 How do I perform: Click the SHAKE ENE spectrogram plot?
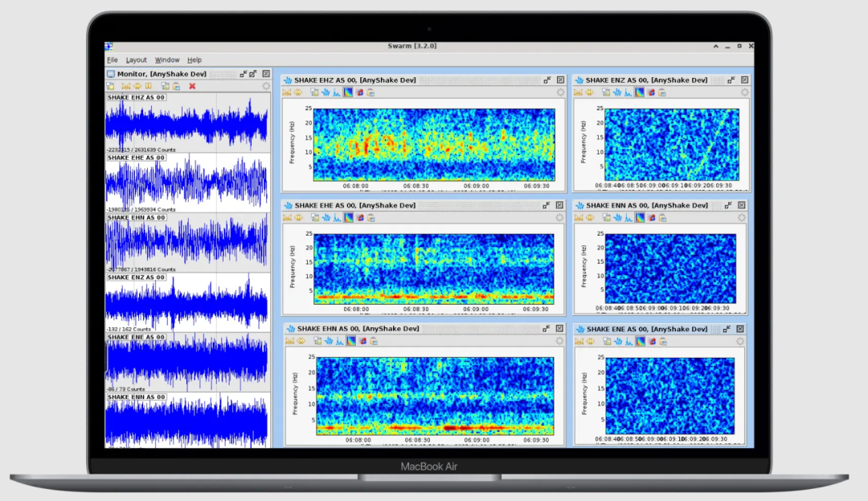pyautogui.click(x=669, y=396)
